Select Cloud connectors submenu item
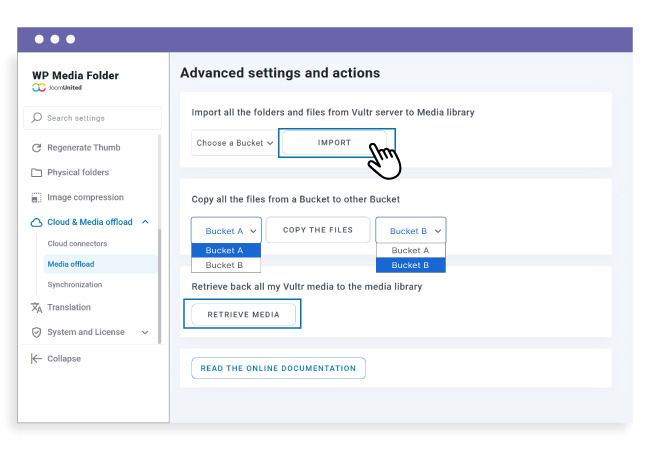Image resolution: width=650 pixels, height=450 pixels. pyautogui.click(x=77, y=244)
